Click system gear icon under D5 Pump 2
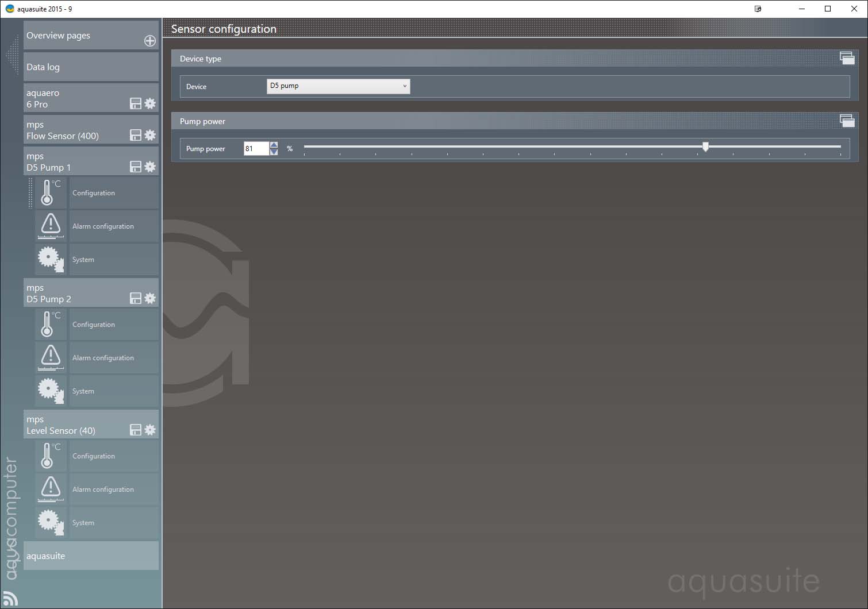Viewport: 868px width, 609px height. 51,391
